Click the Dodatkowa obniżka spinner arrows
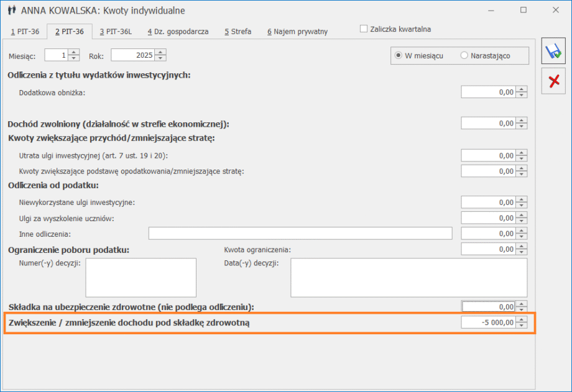The image size is (572, 392). click(x=522, y=92)
